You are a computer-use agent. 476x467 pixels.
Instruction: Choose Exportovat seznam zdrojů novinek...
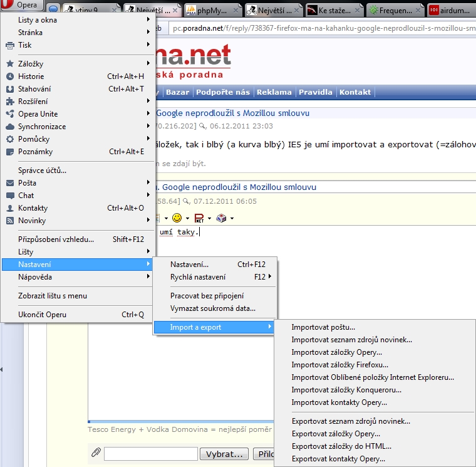tap(375, 421)
